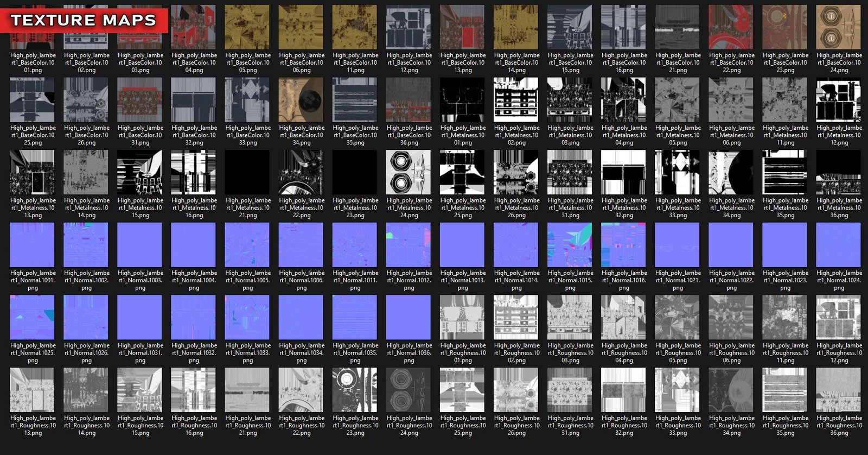Select the Metalness.1005 texture thumbnail
This screenshot has height=455, width=868.
point(677,100)
